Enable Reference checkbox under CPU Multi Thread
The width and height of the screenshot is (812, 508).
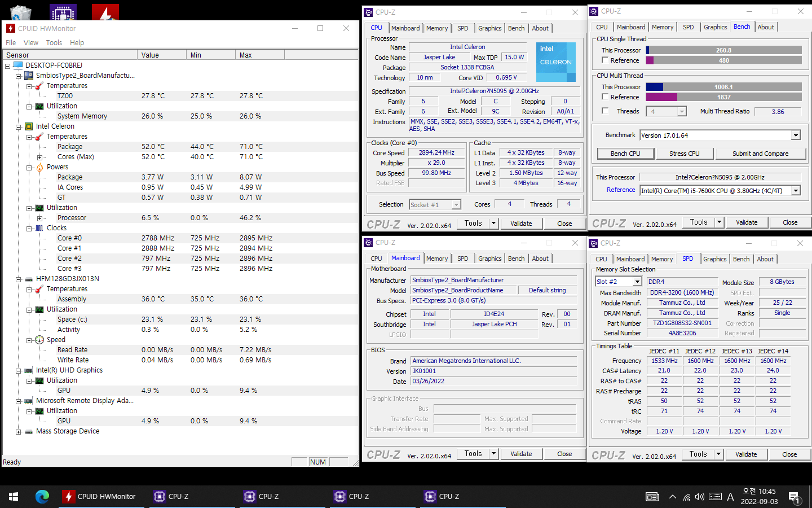click(605, 97)
